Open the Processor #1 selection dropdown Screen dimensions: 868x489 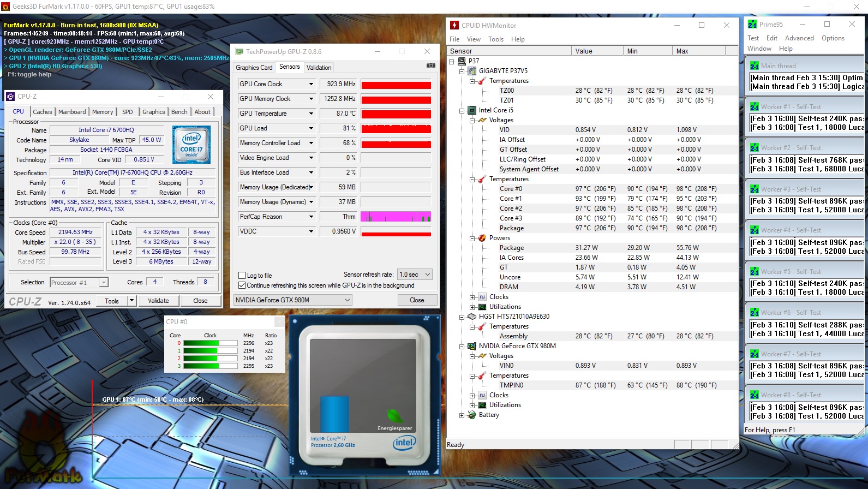pyautogui.click(x=79, y=282)
